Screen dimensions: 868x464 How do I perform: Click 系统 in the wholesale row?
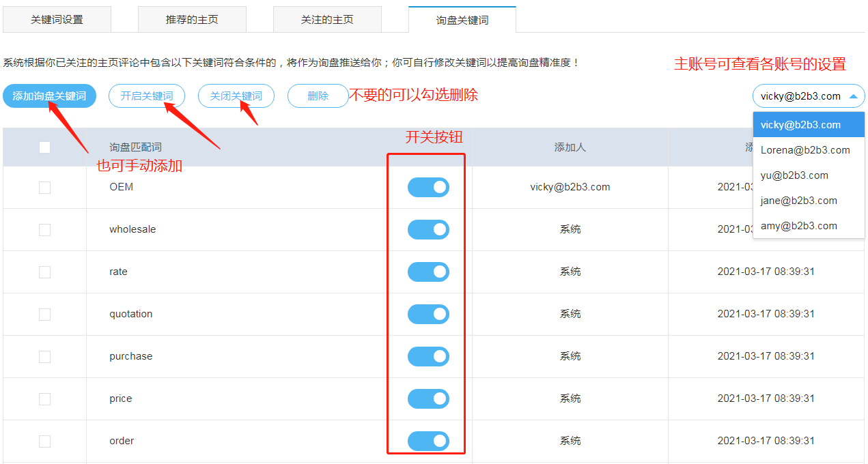point(570,229)
